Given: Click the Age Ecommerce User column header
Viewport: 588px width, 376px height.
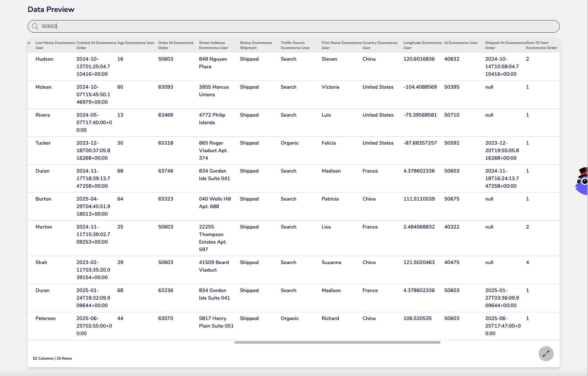Looking at the screenshot, I should pyautogui.click(x=136, y=43).
